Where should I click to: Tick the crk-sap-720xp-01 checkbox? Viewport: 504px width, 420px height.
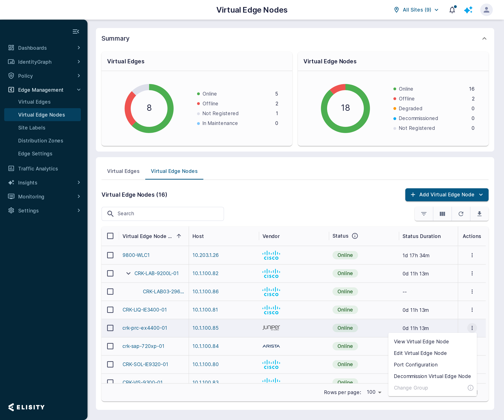(110, 346)
